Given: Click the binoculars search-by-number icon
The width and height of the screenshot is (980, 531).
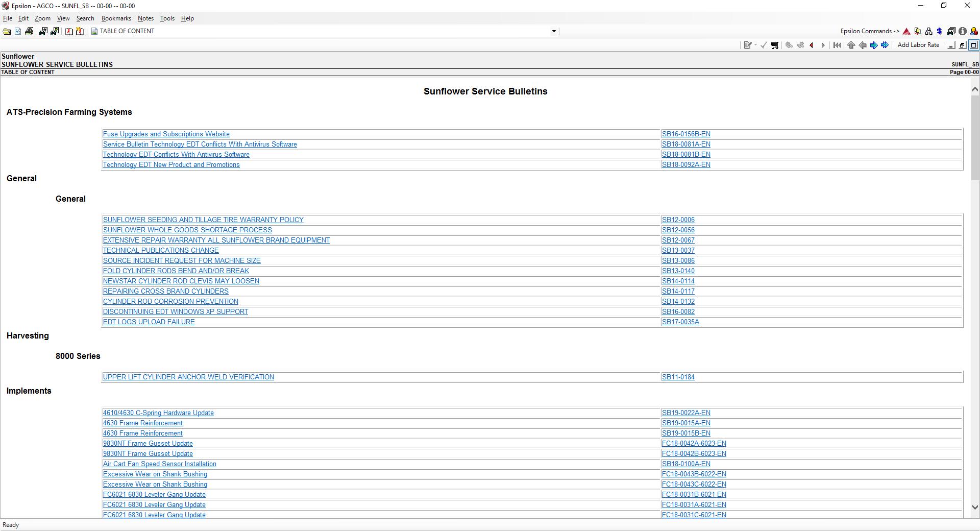Looking at the screenshot, I should [43, 32].
